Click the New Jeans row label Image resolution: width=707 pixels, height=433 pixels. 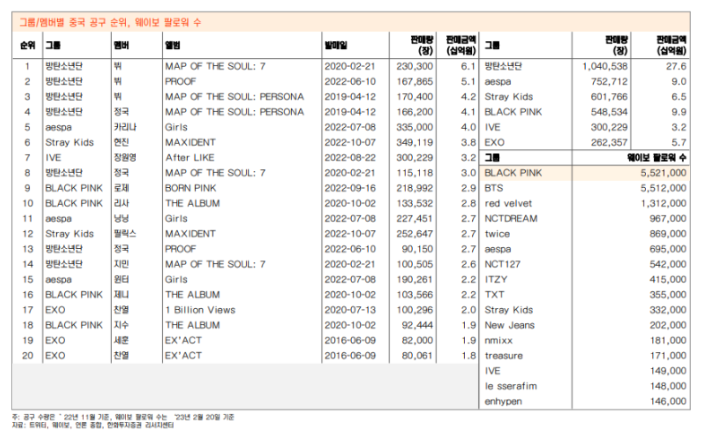[x=510, y=325]
